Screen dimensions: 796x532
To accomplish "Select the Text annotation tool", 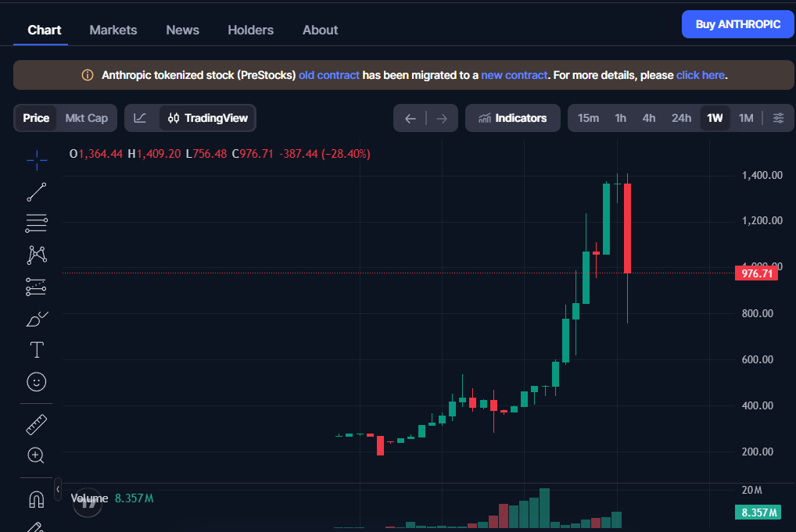I will coord(37,350).
